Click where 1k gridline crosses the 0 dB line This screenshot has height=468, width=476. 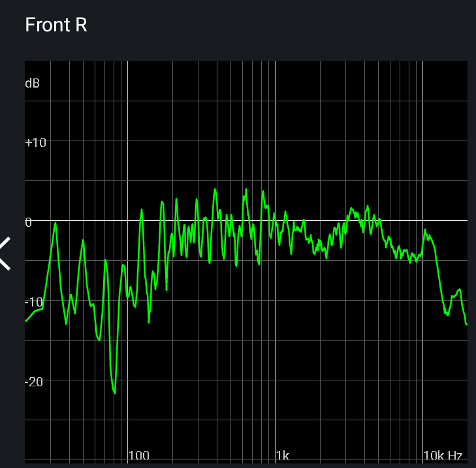point(275,220)
